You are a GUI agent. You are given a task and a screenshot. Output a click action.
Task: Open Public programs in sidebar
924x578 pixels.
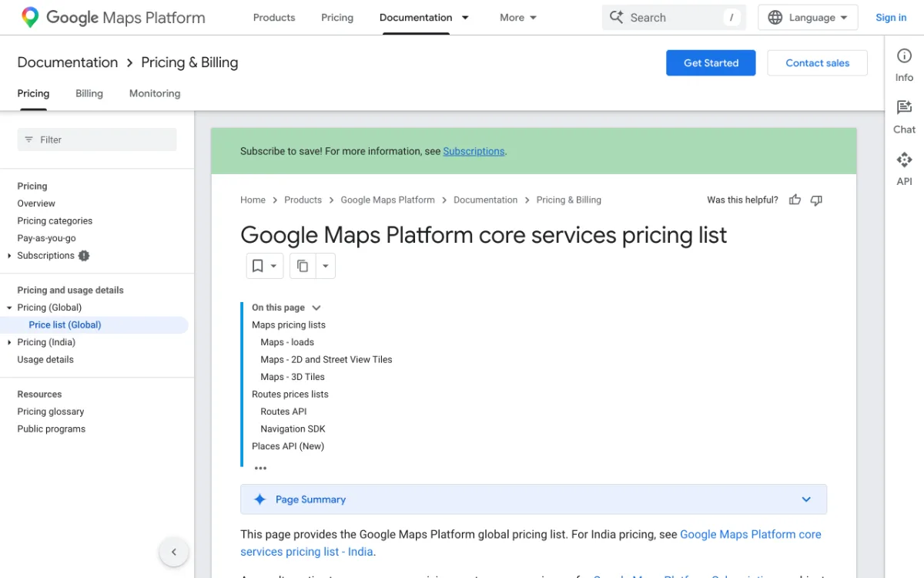[51, 429]
